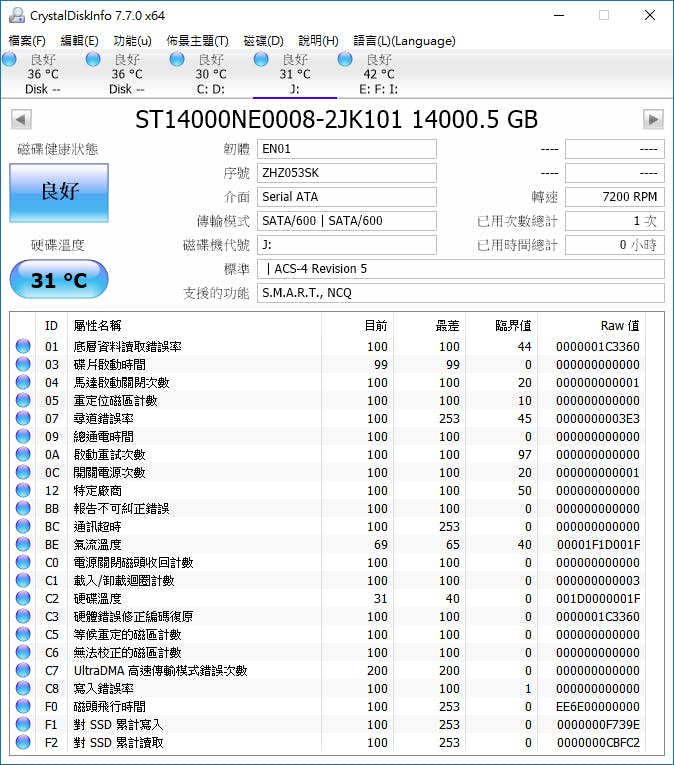Image resolution: width=674 pixels, height=765 pixels.
Task: Select the second Disk -- 36 °C drive tab
Action: click(x=126, y=74)
